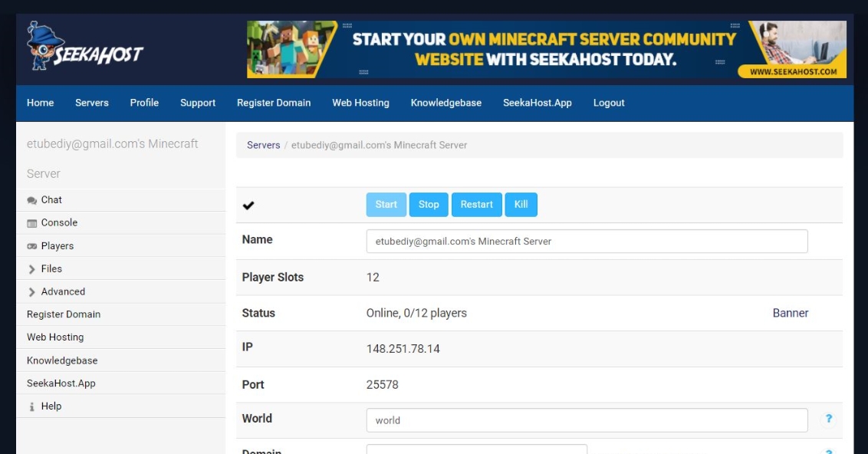This screenshot has width=868, height=454.
Task: Open SeekaHost.App in top navigation
Action: pos(538,103)
